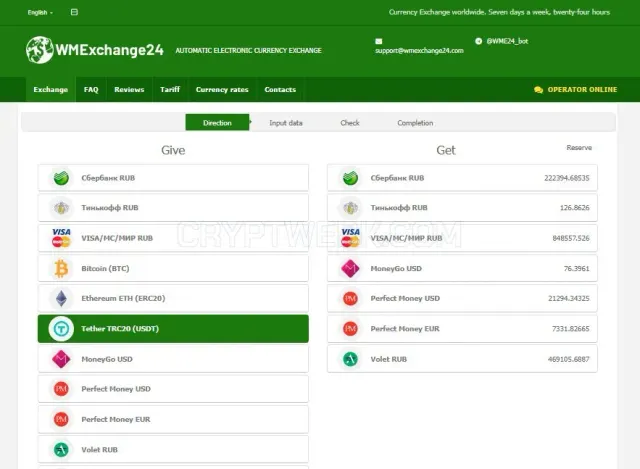Screen dimensions: 640x469
Task: Click the WMExchange24 site title
Action: (x=109, y=50)
